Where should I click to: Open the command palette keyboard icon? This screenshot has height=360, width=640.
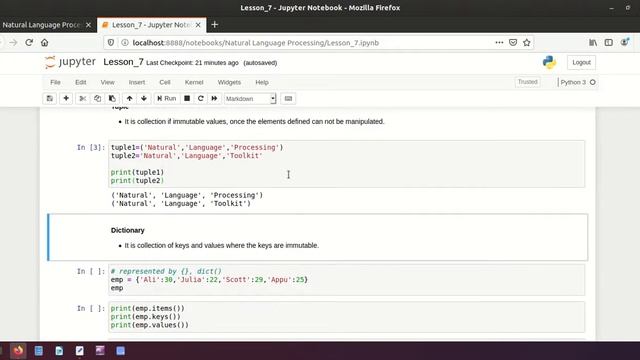click(x=288, y=98)
